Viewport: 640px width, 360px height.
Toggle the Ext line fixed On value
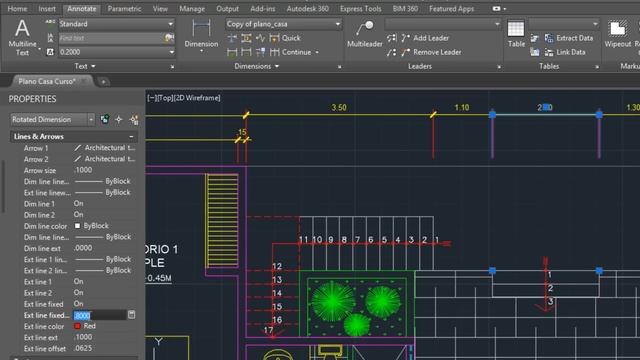pos(78,304)
